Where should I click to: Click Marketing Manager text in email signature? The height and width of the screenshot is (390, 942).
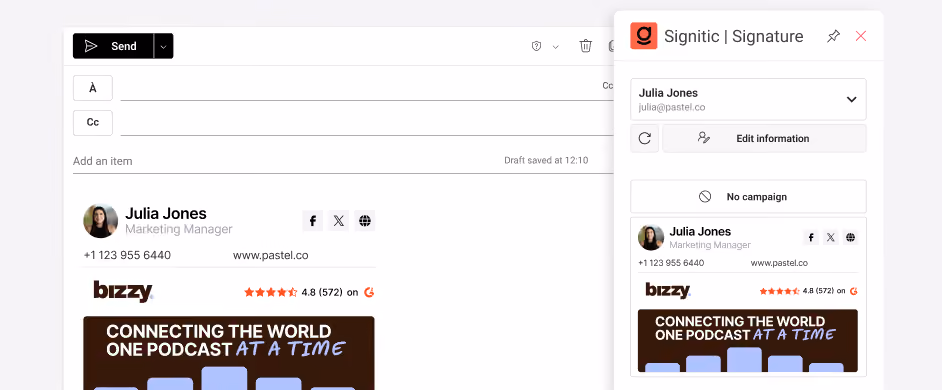coord(178,230)
